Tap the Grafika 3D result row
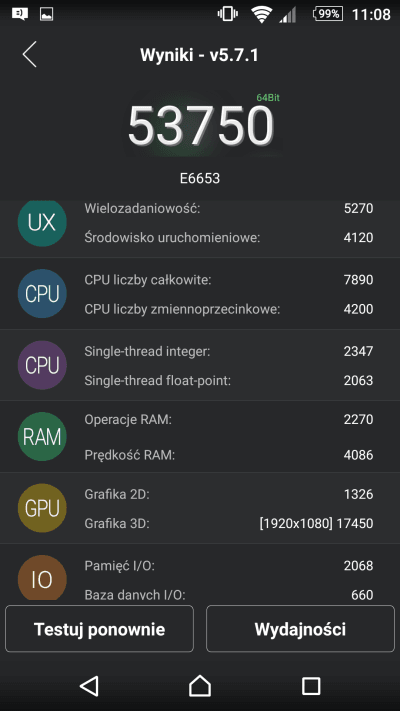Image resolution: width=400 pixels, height=711 pixels. click(229, 523)
